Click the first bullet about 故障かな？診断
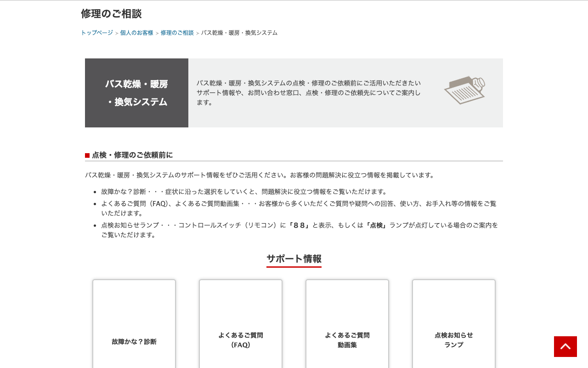This screenshot has height=368, width=588. click(245, 191)
